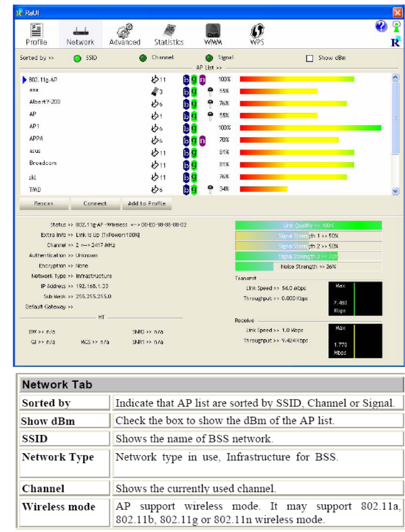Click the blue connected arrow beside 802.11g-AP
This screenshot has height=532, width=405.
25,80
